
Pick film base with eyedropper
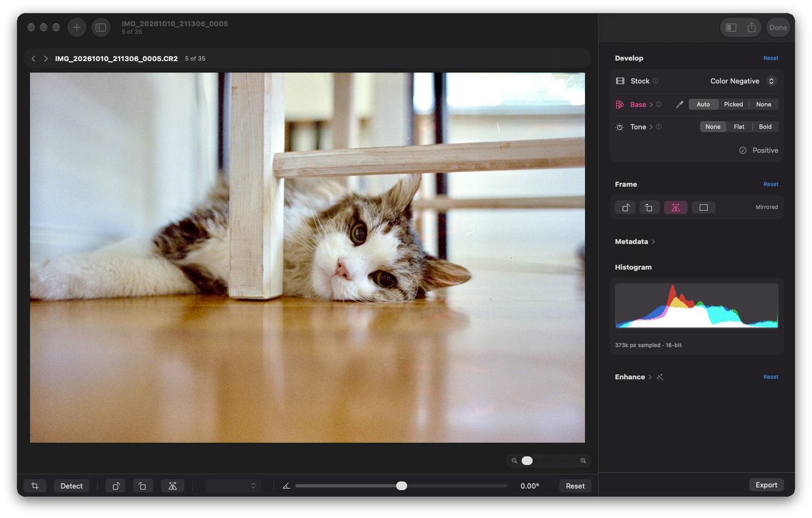click(x=679, y=104)
